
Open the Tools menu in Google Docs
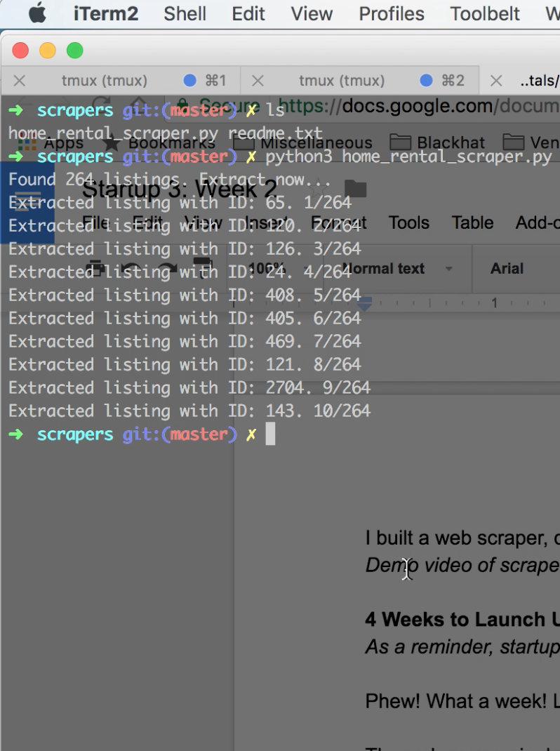(408, 223)
